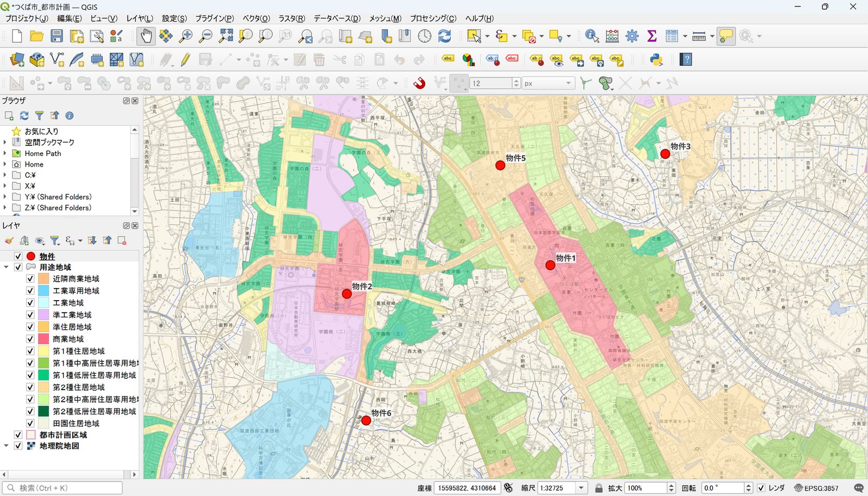Enable snapping with the magnet icon

[419, 83]
